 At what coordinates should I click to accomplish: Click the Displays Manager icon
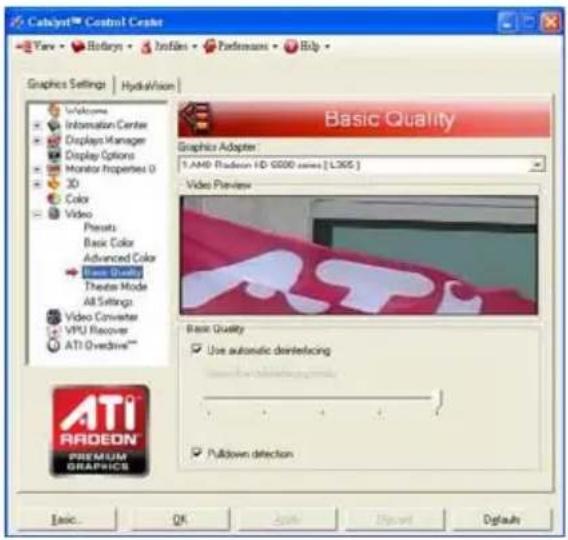(54, 140)
